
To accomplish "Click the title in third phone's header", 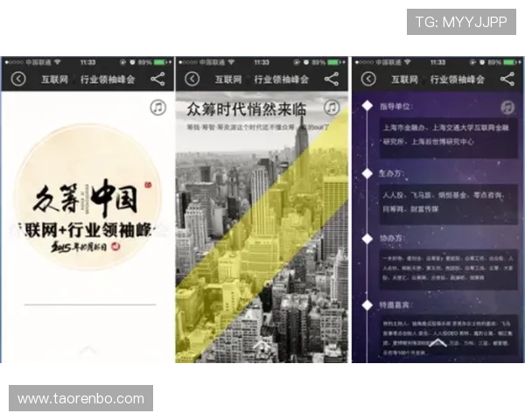I will click(x=438, y=80).
